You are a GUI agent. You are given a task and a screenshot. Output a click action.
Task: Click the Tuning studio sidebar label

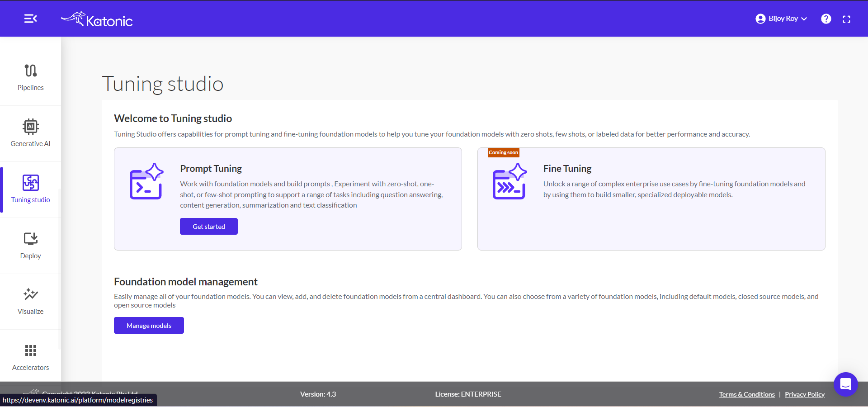[31, 200]
